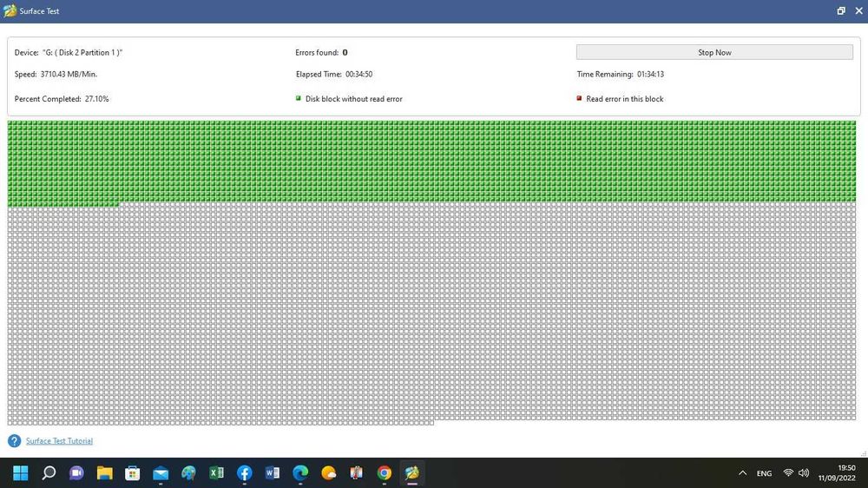Close the Surface Test window
The image size is (868, 488).
point(858,10)
